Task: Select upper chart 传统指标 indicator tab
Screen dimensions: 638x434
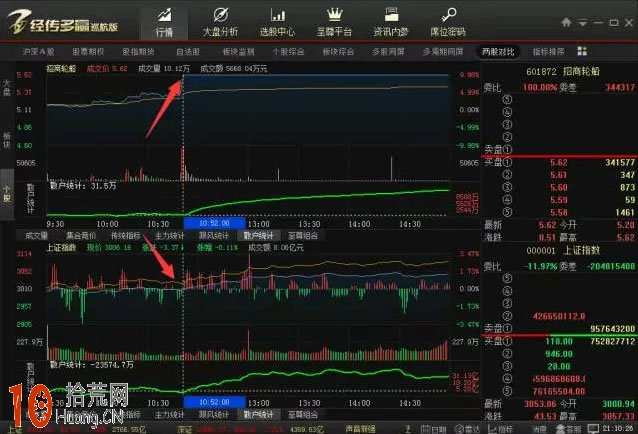Action: coord(125,236)
